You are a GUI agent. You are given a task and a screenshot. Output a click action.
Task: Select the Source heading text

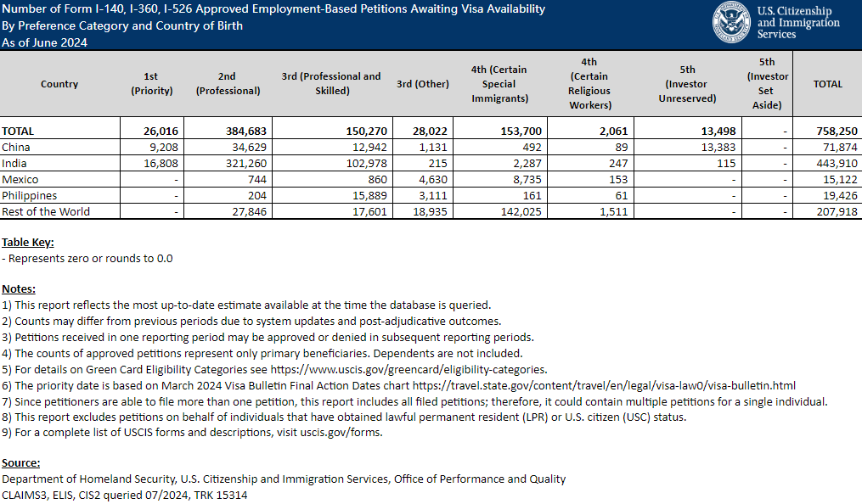[x=20, y=463]
